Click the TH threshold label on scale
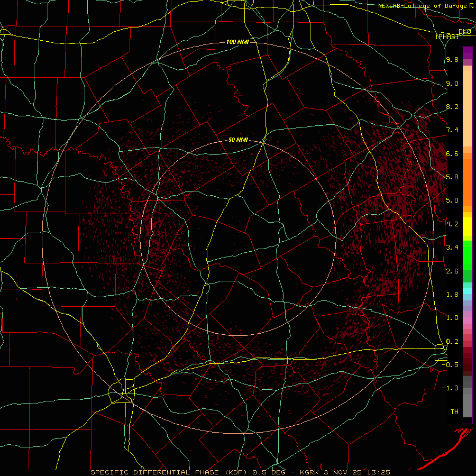 (454, 412)
